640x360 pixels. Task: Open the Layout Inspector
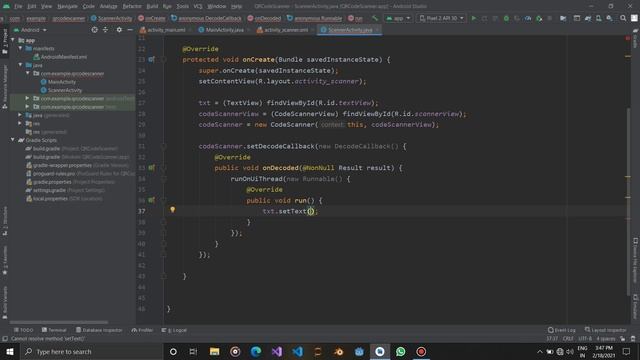606,330
